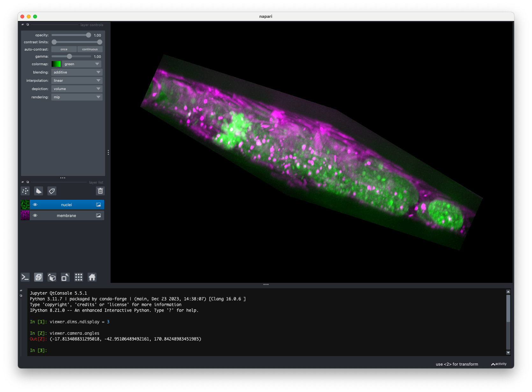The width and height of the screenshot is (532, 392).
Task: Open the rendering dropdown showing mip
Action: click(x=76, y=97)
